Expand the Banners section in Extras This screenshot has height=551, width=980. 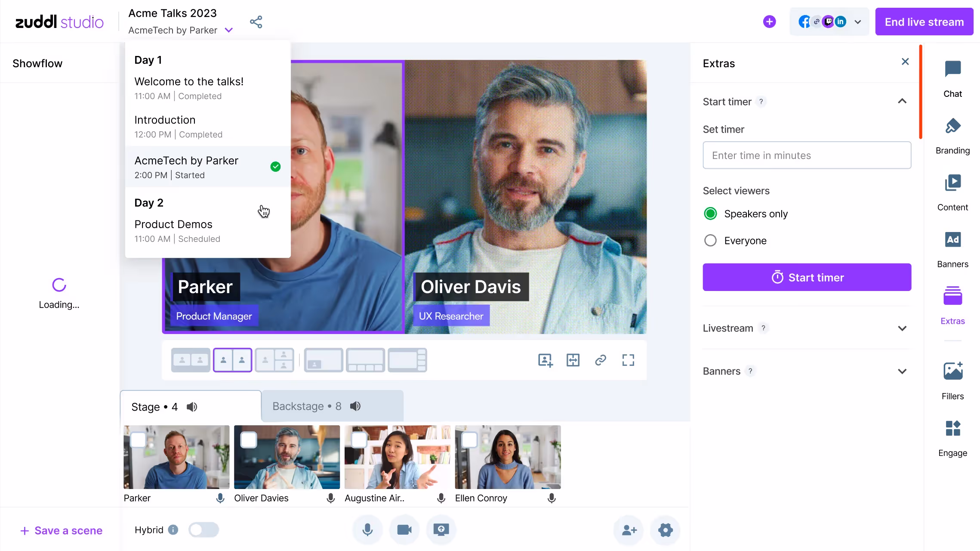[x=902, y=371]
